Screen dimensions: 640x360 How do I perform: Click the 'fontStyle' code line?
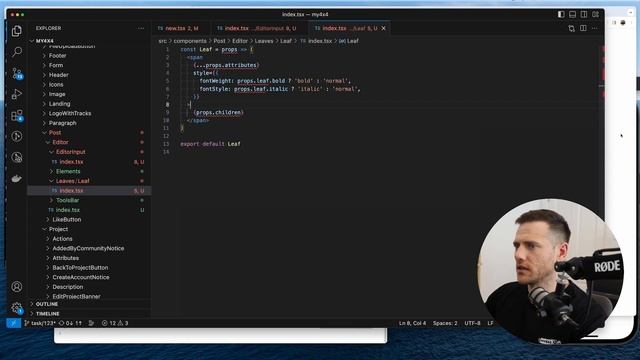pyautogui.click(x=280, y=89)
